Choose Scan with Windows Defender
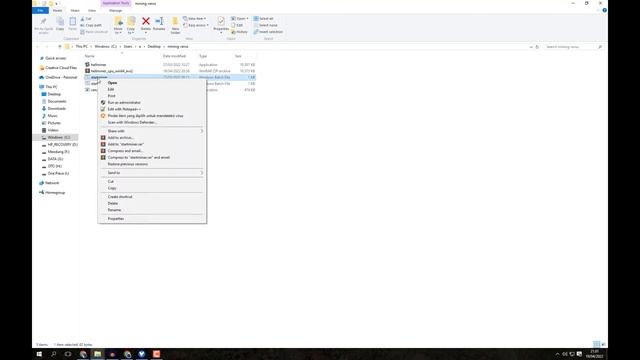This screenshot has height=360, width=640. coord(152,122)
